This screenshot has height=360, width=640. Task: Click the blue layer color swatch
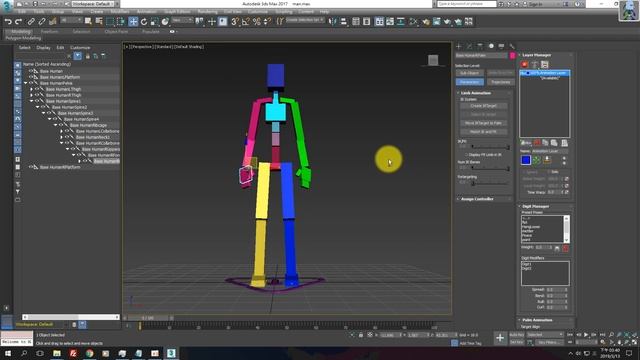(526, 160)
